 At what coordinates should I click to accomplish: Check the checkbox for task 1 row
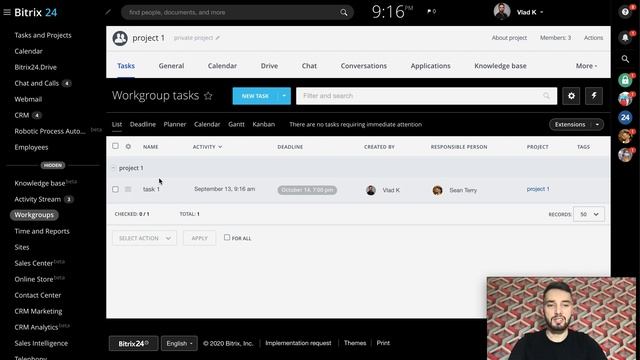pos(116,189)
